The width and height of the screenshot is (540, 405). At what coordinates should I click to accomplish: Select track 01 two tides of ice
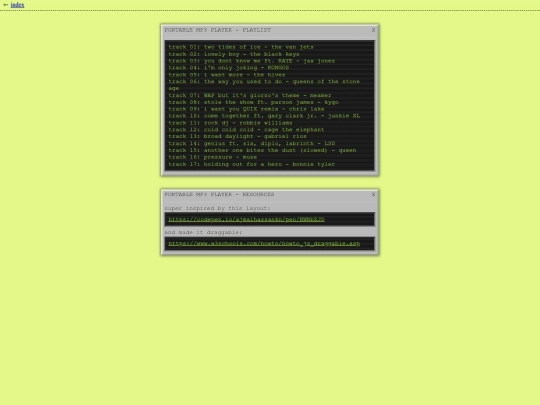[x=241, y=47]
